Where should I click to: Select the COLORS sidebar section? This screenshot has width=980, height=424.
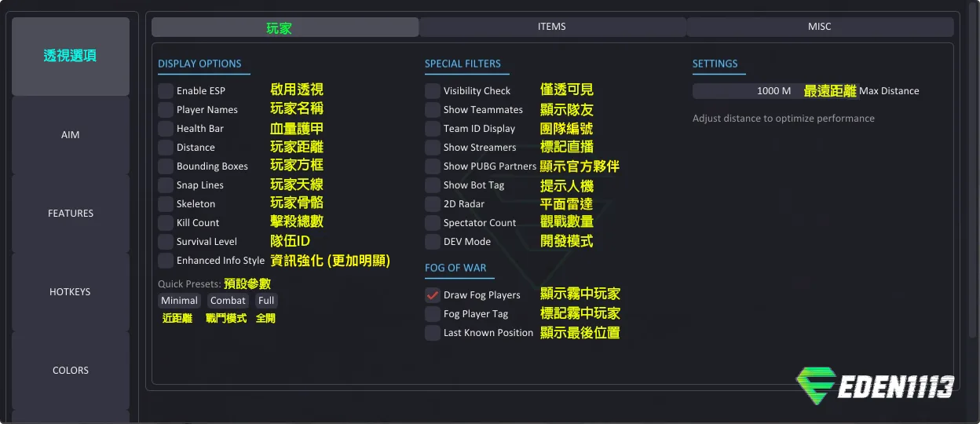(71, 371)
